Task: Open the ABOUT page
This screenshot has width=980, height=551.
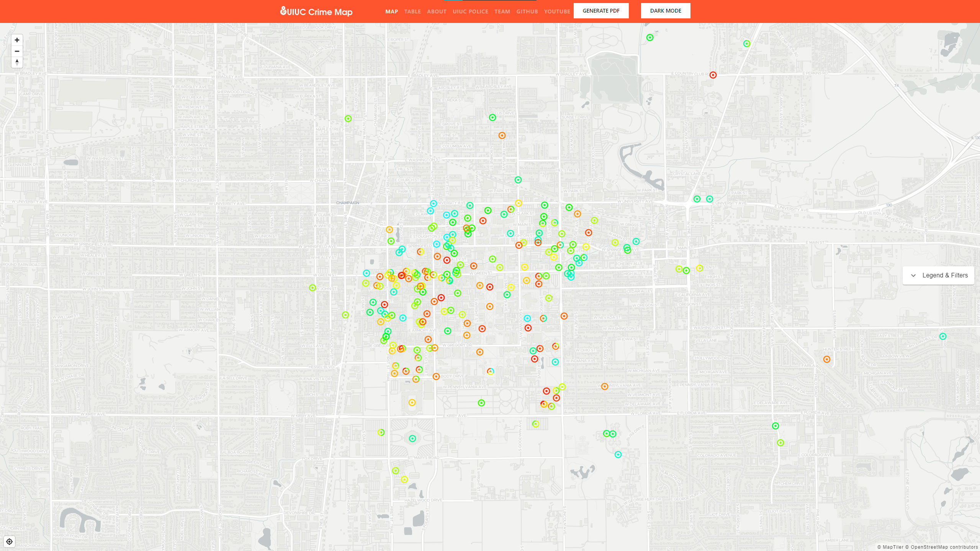Action: [x=437, y=11]
